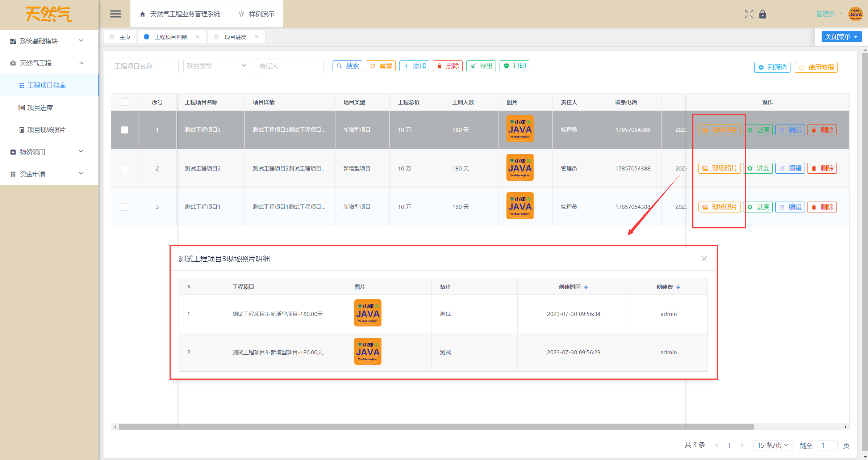
Task: Open the 项目类型 dropdown
Action: click(x=217, y=66)
